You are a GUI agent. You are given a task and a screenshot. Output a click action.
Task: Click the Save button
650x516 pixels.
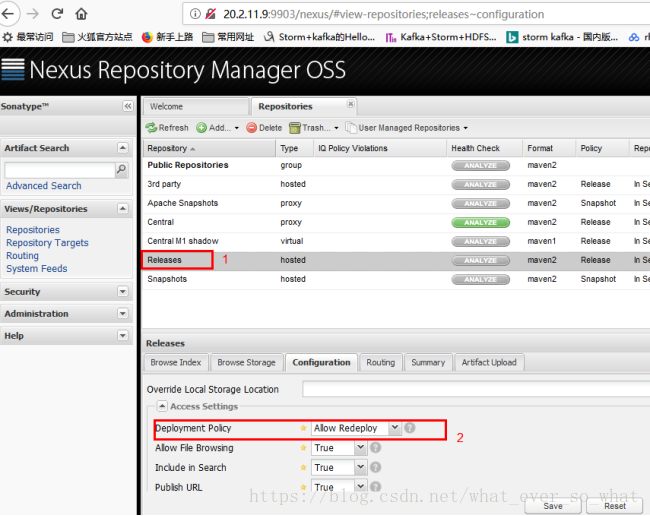click(553, 506)
